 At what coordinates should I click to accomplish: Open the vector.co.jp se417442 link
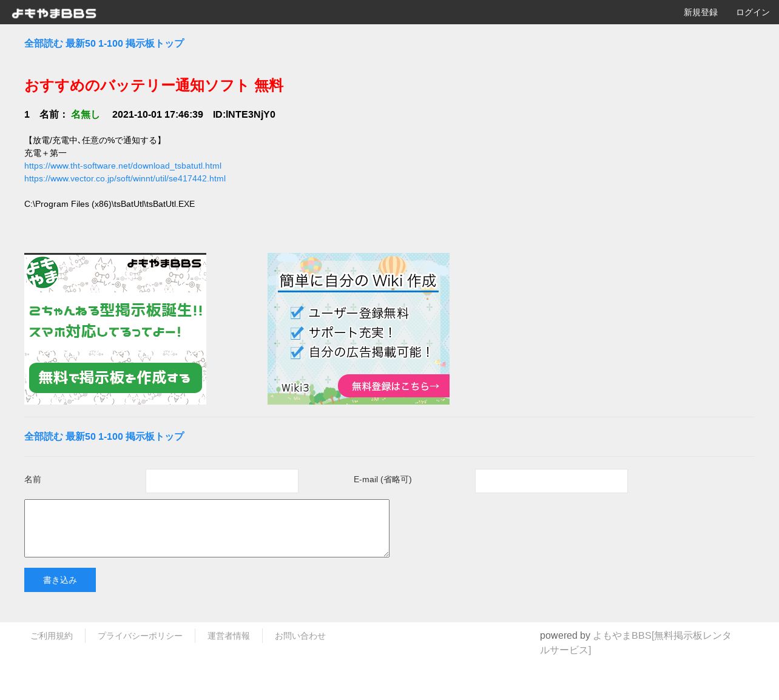[125, 178]
